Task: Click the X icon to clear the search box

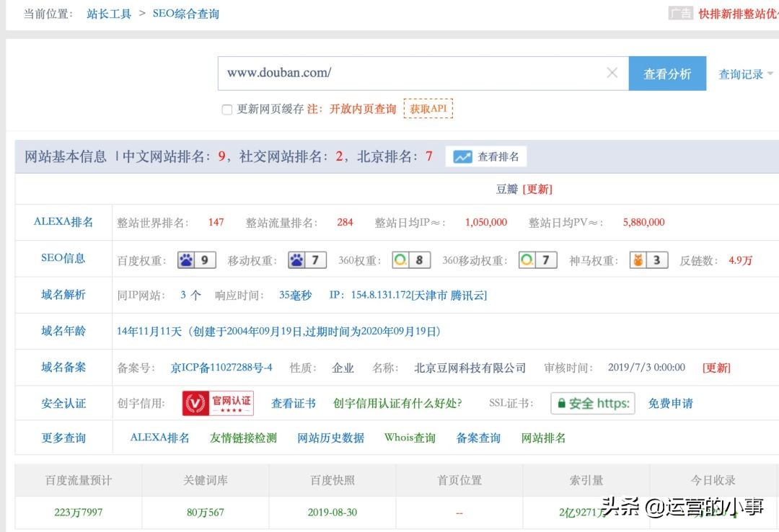Action: pos(612,72)
